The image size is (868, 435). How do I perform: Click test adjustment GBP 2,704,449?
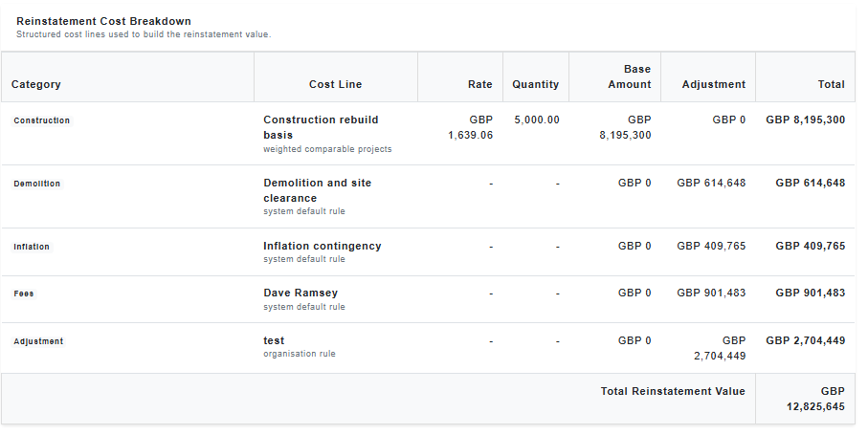[x=720, y=348]
